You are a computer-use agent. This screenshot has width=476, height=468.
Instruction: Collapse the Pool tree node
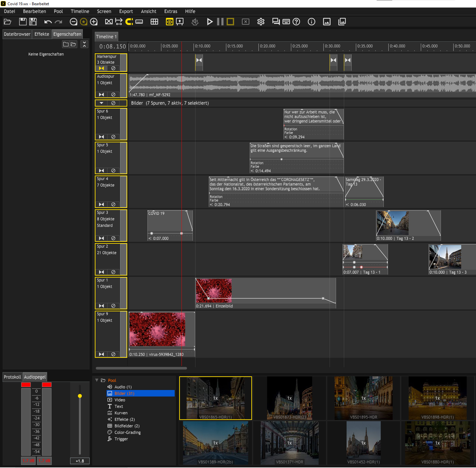[x=97, y=380]
